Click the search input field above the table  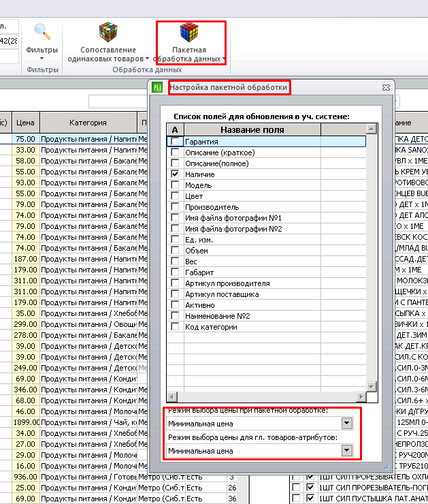tap(118, 101)
